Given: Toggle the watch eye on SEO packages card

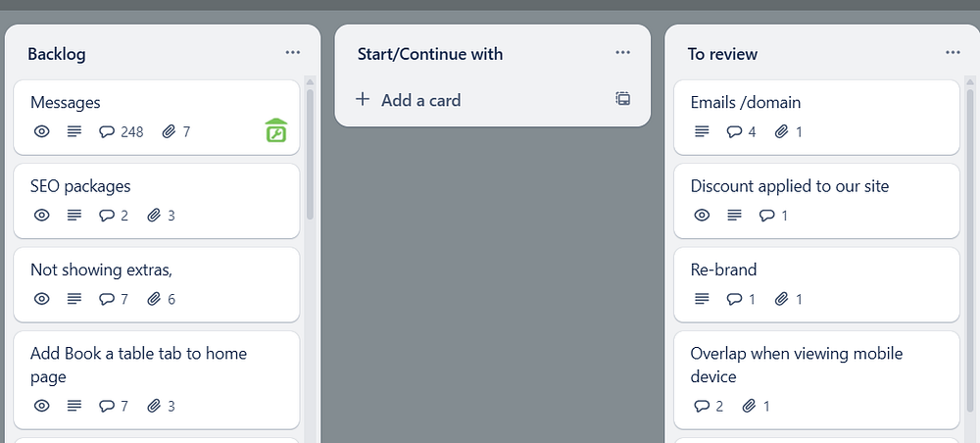Looking at the screenshot, I should pyautogui.click(x=42, y=216).
